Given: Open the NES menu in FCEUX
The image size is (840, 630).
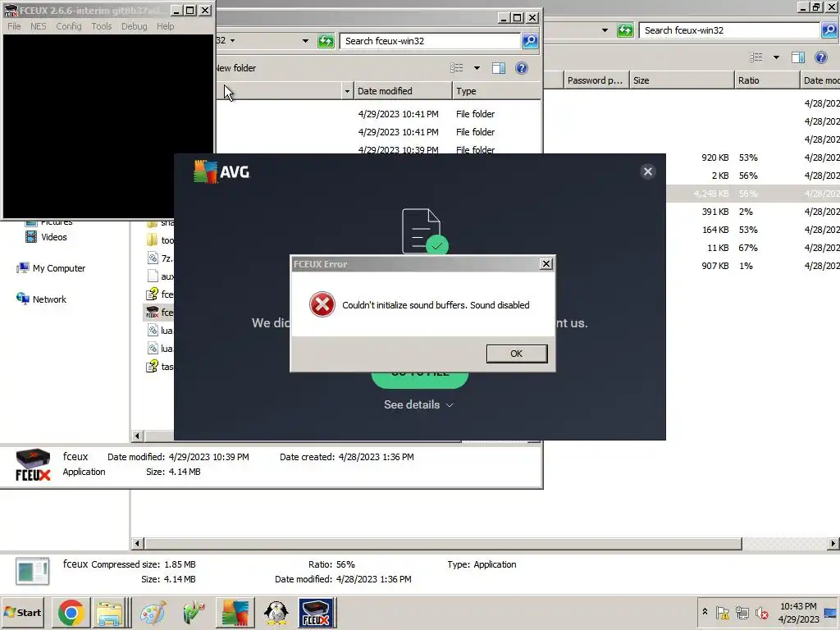Looking at the screenshot, I should 38,26.
